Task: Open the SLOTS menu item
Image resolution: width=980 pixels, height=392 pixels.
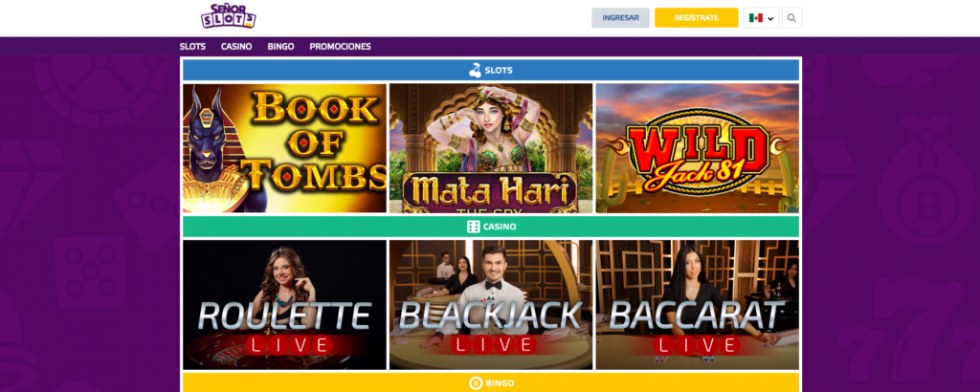Action: tap(192, 46)
